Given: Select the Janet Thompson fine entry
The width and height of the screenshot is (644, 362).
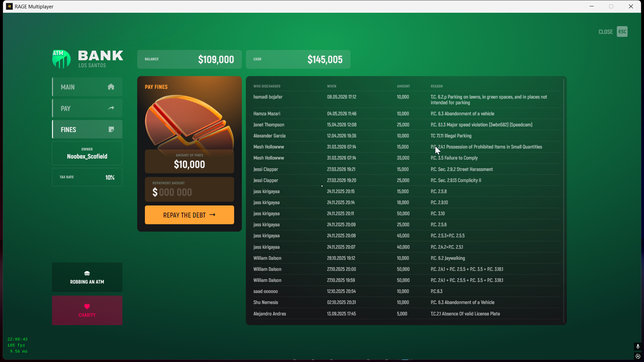Looking at the screenshot, I should point(407,125).
